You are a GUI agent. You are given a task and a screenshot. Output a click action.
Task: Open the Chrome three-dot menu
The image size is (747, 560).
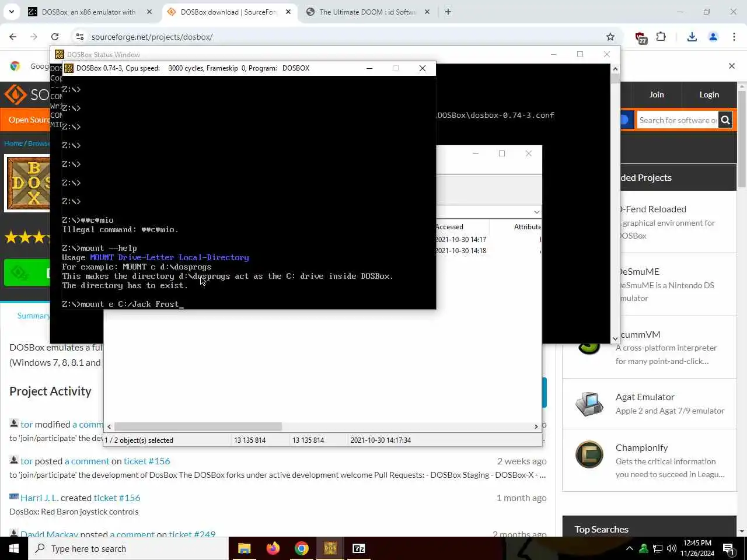(x=734, y=37)
